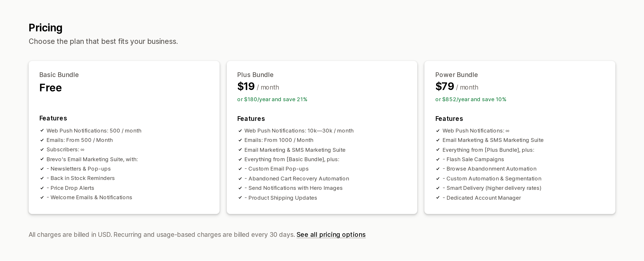644x261 pixels.
Task: Click checkmark beside Send Notifications with Hero Images
Action: tap(240, 188)
